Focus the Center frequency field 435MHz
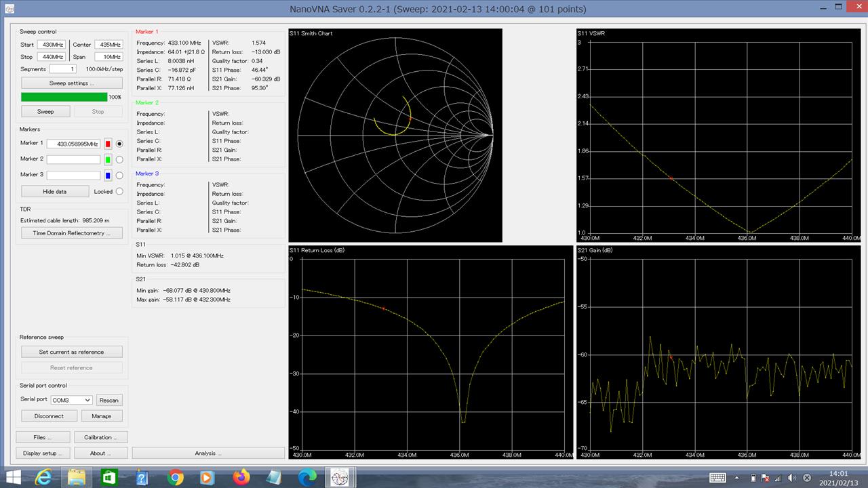 pyautogui.click(x=108, y=45)
